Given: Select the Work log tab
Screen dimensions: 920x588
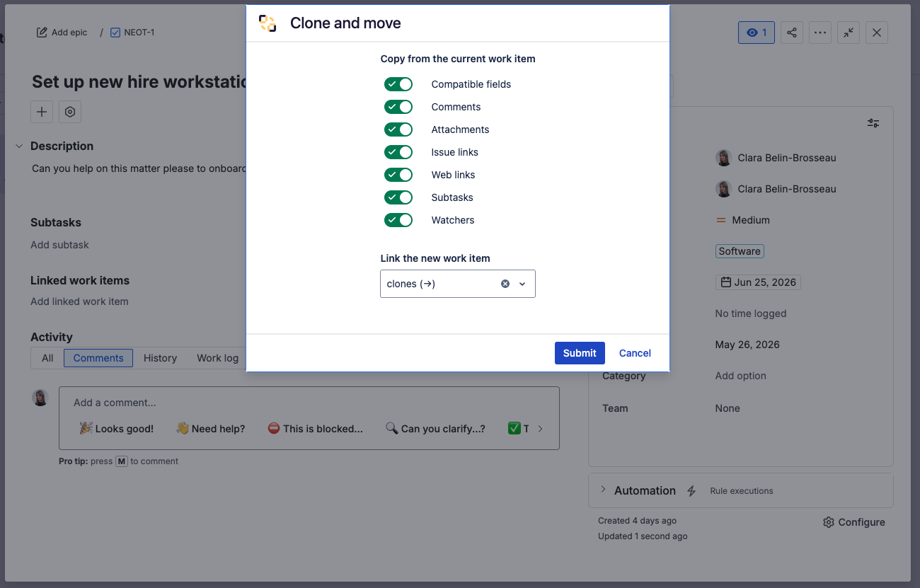Looking at the screenshot, I should pos(217,358).
